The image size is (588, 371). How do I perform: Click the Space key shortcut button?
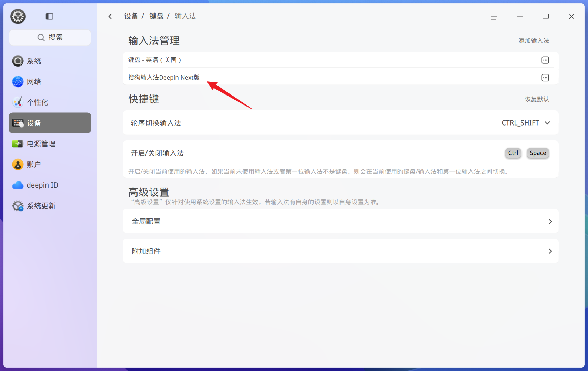click(x=538, y=153)
